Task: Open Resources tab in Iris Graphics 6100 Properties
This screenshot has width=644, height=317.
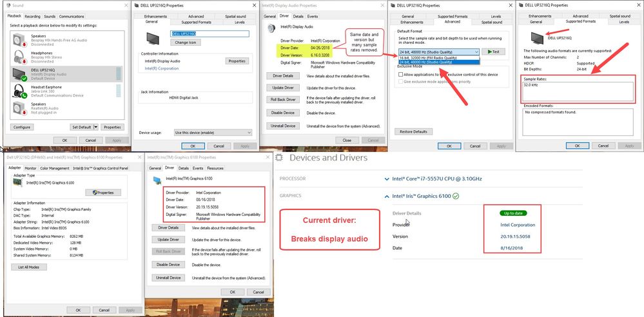Action: pyautogui.click(x=215, y=168)
